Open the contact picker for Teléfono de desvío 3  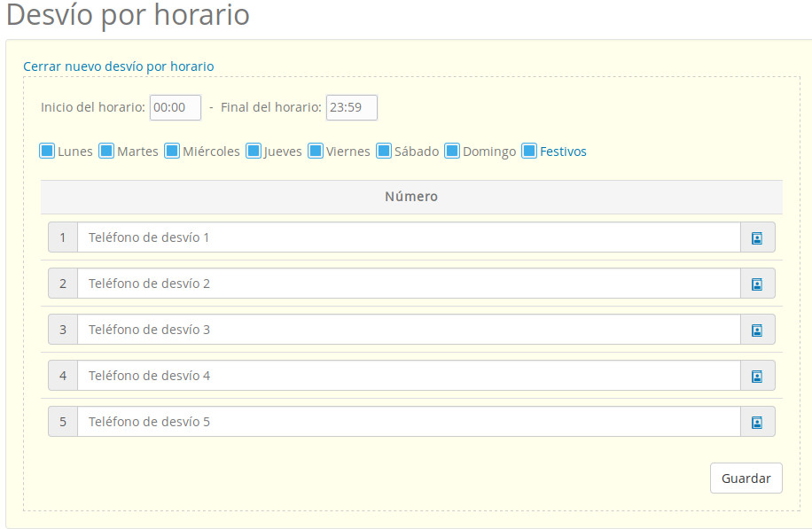click(758, 329)
